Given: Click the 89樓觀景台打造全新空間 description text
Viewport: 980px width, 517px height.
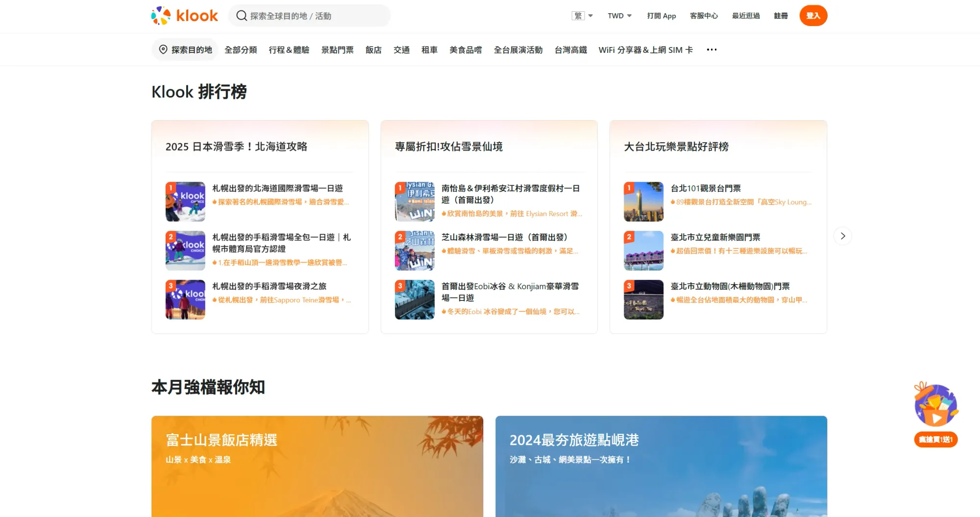Looking at the screenshot, I should (741, 202).
